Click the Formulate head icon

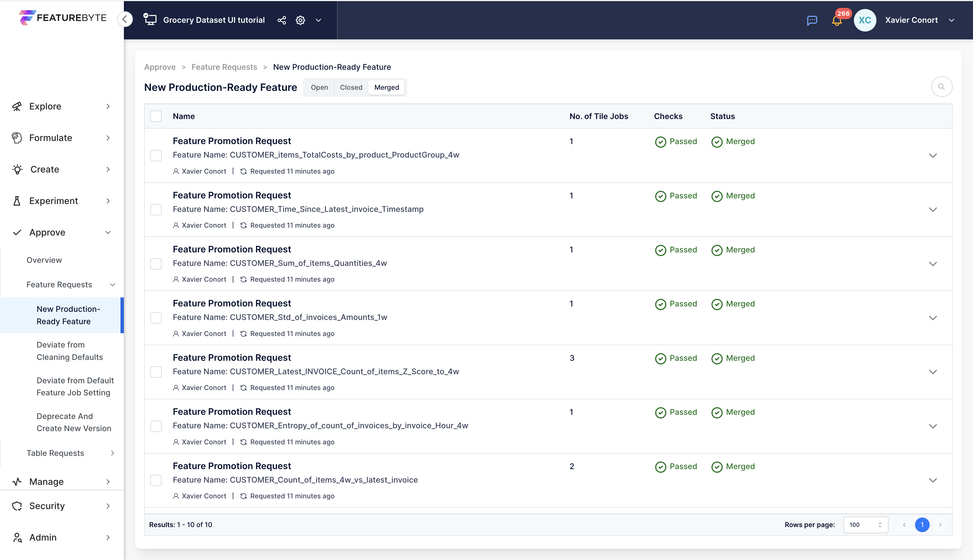point(17,138)
